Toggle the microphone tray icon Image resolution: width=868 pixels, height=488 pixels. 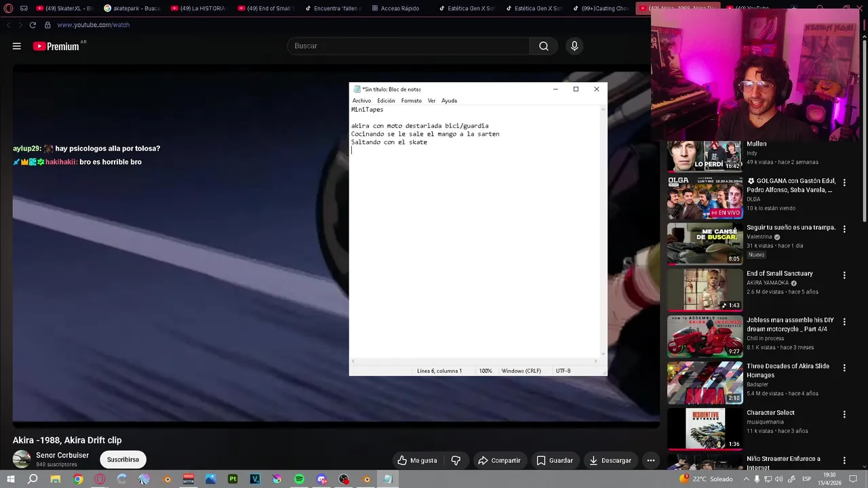(x=757, y=479)
